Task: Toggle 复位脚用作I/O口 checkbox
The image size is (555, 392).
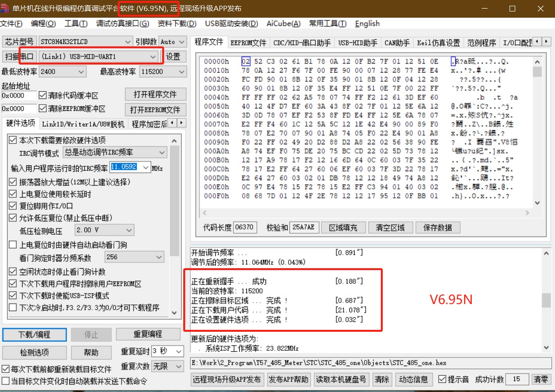Action: click(13, 206)
